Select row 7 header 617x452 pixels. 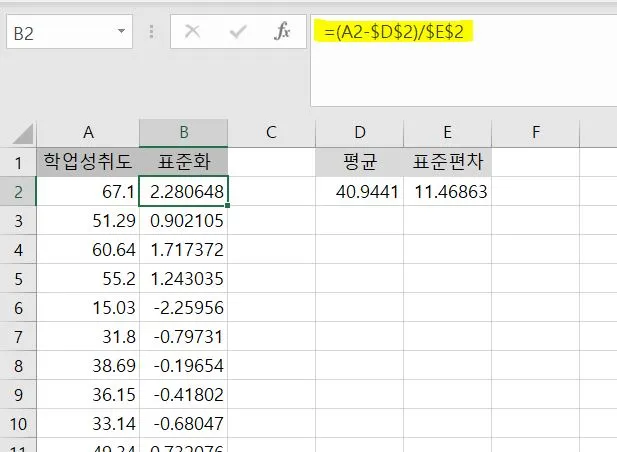(x=18, y=337)
